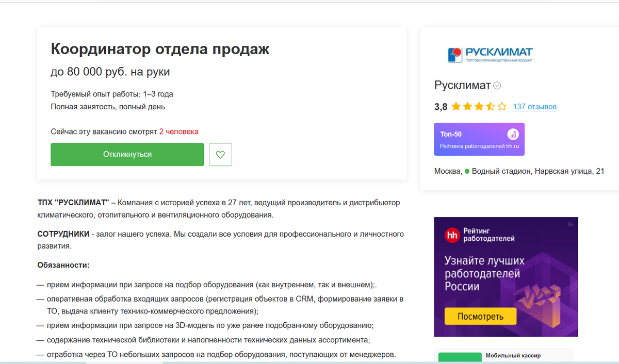Click the green progress bar near Мобильный кассир
This screenshot has height=364, width=619.
(460, 357)
